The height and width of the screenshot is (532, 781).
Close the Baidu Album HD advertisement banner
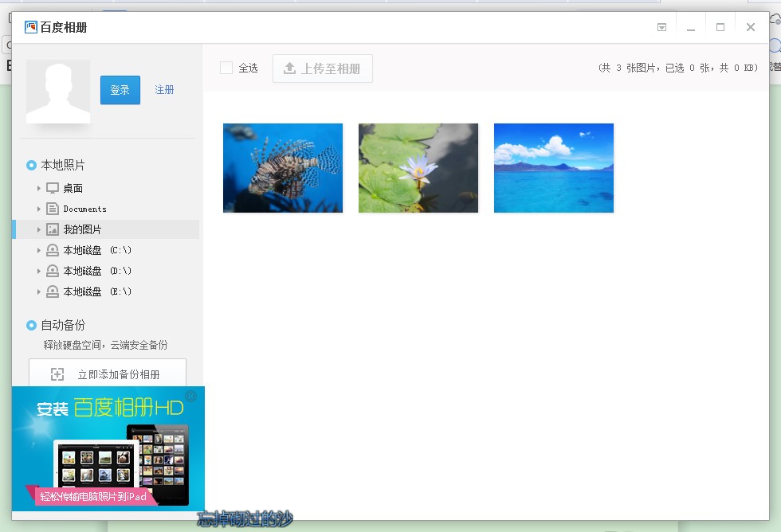(191, 396)
